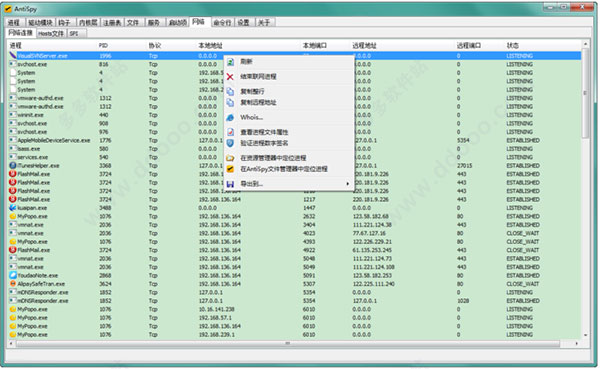600x369 pixels.
Task: Select local address 192.168.57.1 cell
Action: click(x=215, y=317)
